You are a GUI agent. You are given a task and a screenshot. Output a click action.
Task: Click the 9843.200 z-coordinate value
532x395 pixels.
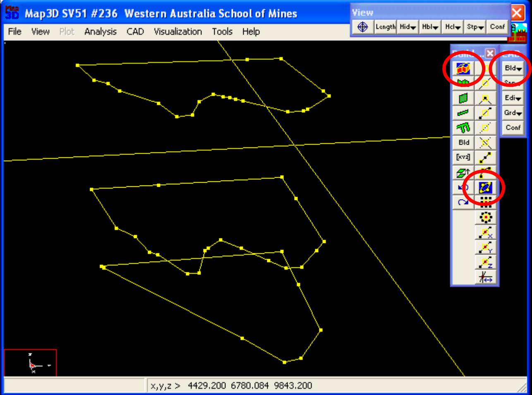(293, 386)
